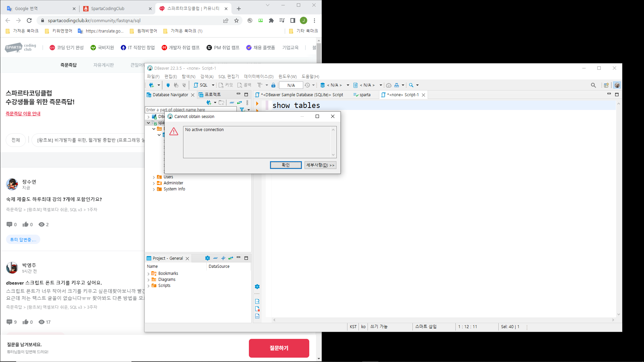Click the execute statement orange arrow
The height and width of the screenshot is (362, 644).
click(257, 104)
